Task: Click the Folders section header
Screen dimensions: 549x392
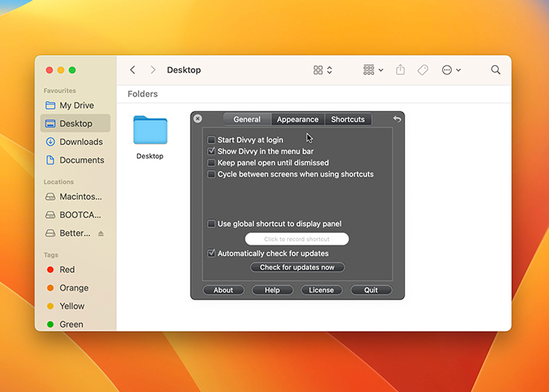Action: pos(143,94)
